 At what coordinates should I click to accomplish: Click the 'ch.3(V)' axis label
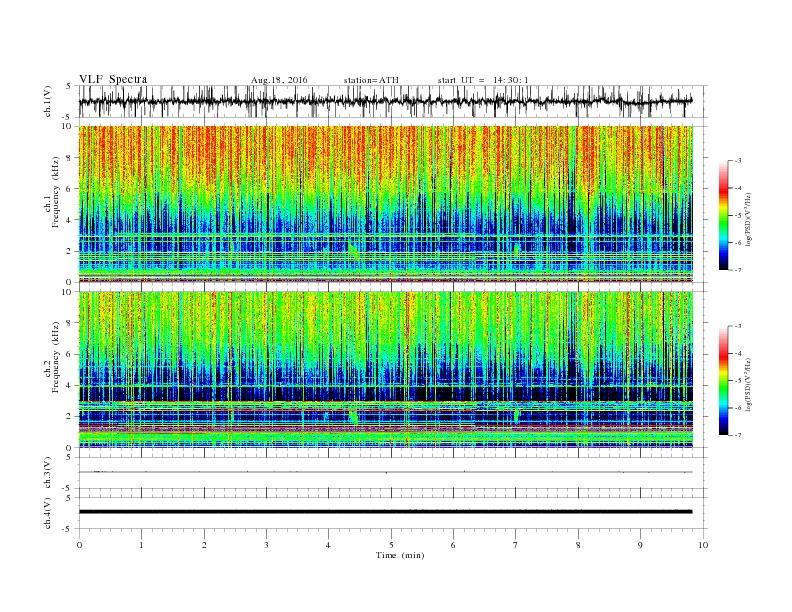[x=48, y=473]
